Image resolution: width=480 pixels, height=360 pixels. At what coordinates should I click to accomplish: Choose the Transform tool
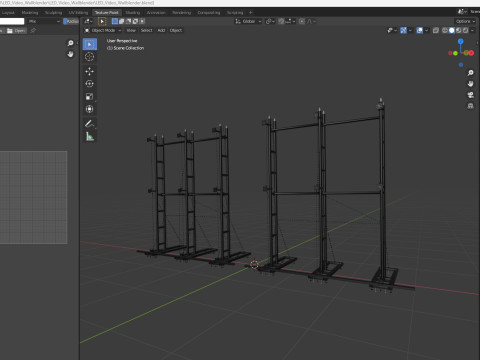pyautogui.click(x=89, y=109)
